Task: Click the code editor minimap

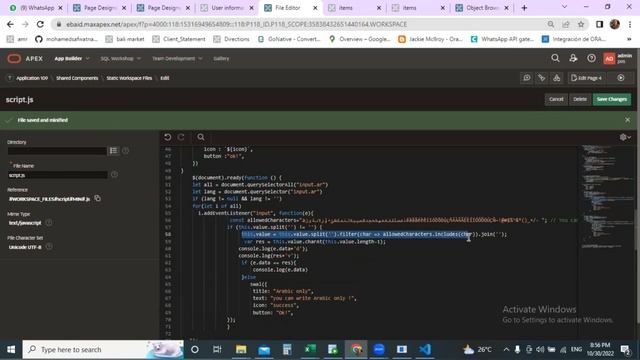Action: point(607,196)
